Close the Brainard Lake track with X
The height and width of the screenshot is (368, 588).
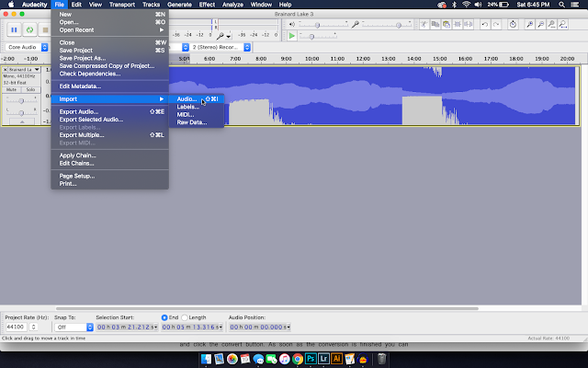point(6,70)
